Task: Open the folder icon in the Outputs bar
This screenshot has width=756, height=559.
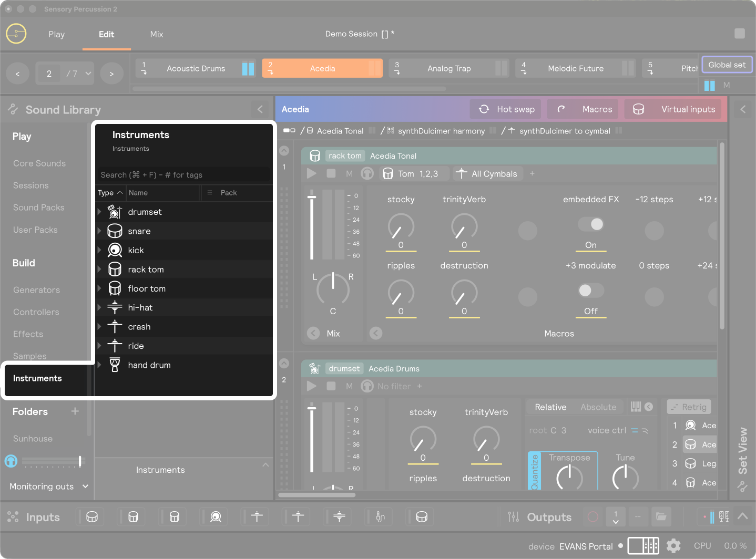Action: point(661,517)
